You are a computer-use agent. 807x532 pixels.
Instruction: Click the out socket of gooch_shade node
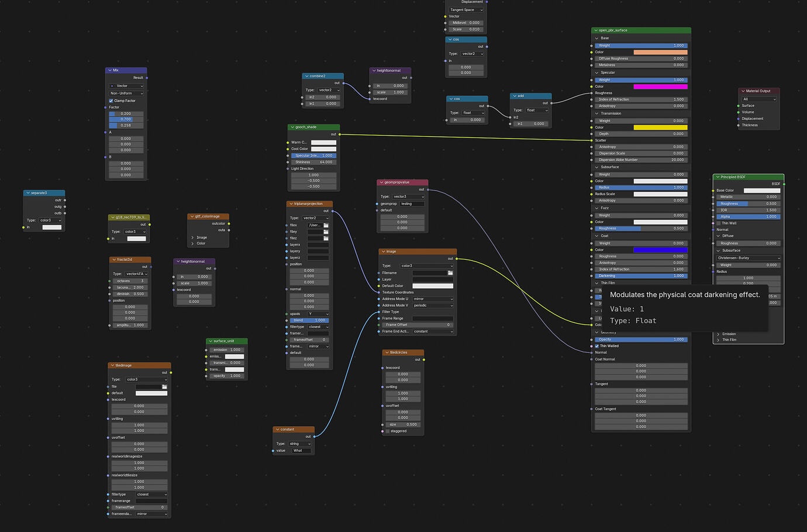pos(340,134)
